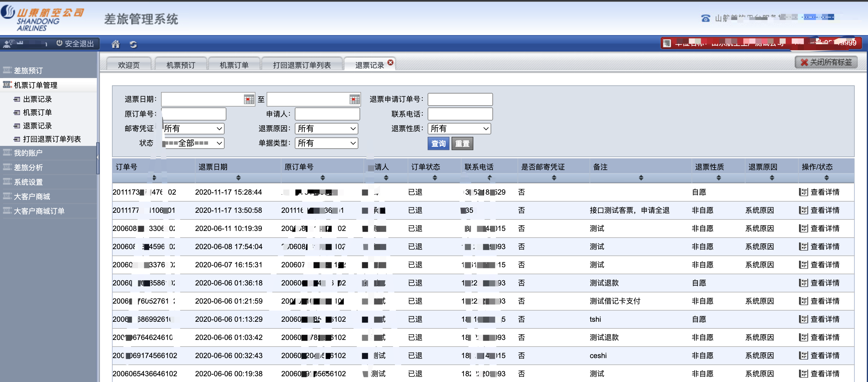Open calendar picker for end 退票日期
The width and height of the screenshot is (868, 382).
(x=354, y=99)
